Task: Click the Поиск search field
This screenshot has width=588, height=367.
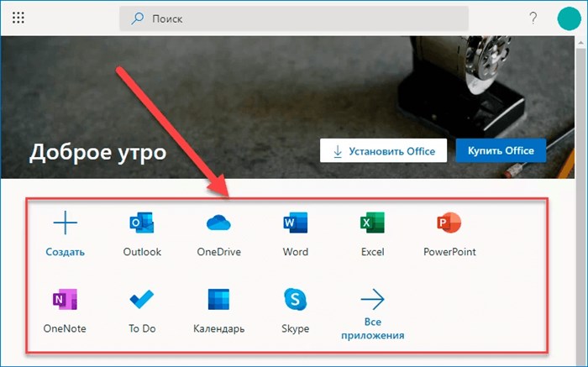Action: 294,18
